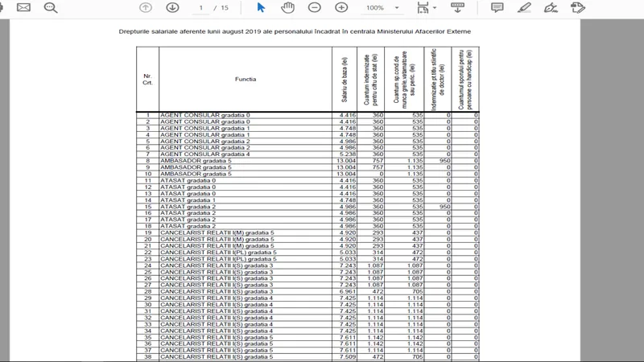This screenshot has height=362, width=644.
Task: Click the 'Functia' column header
Action: [246, 79]
